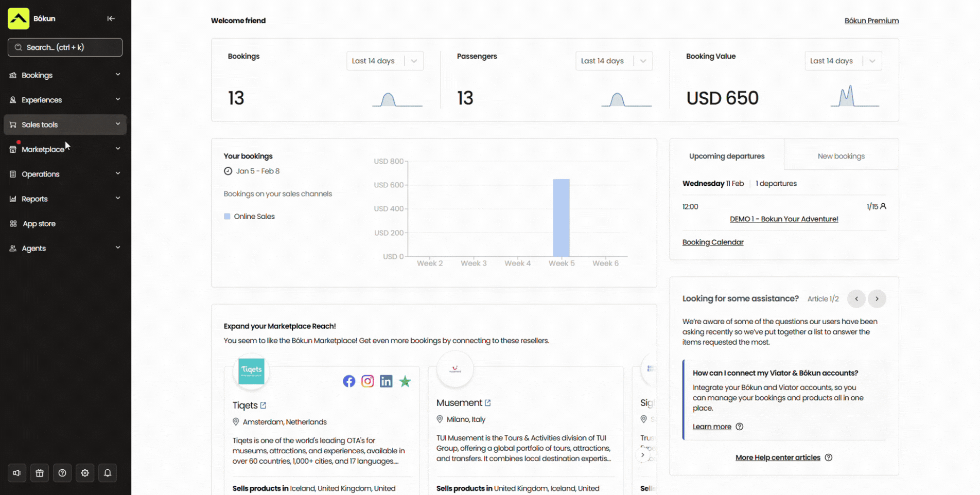Select the Bookings icon in the sidebar
The width and height of the screenshot is (980, 495).
tap(12, 75)
